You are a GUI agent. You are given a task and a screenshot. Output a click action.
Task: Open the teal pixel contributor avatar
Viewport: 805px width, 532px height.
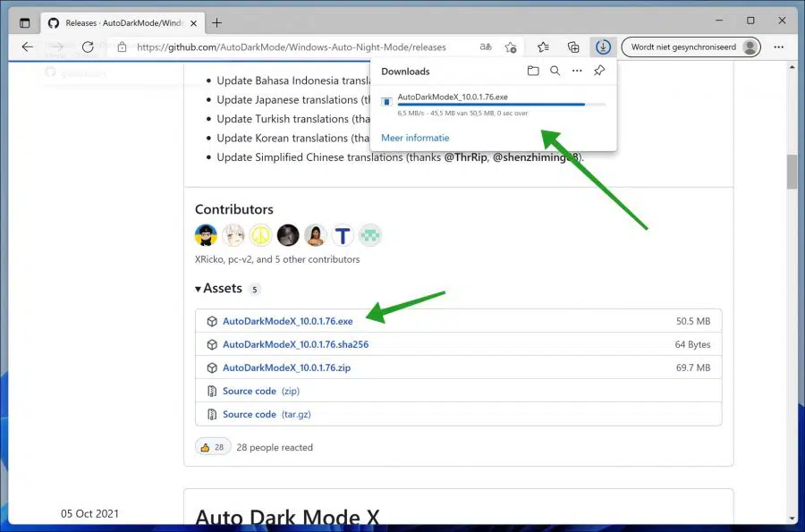(x=370, y=235)
